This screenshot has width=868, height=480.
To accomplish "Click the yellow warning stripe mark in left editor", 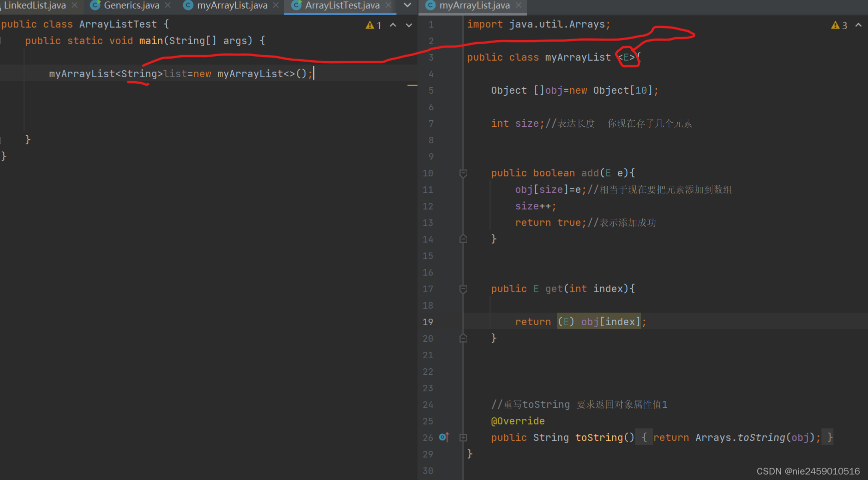I will pyautogui.click(x=412, y=86).
